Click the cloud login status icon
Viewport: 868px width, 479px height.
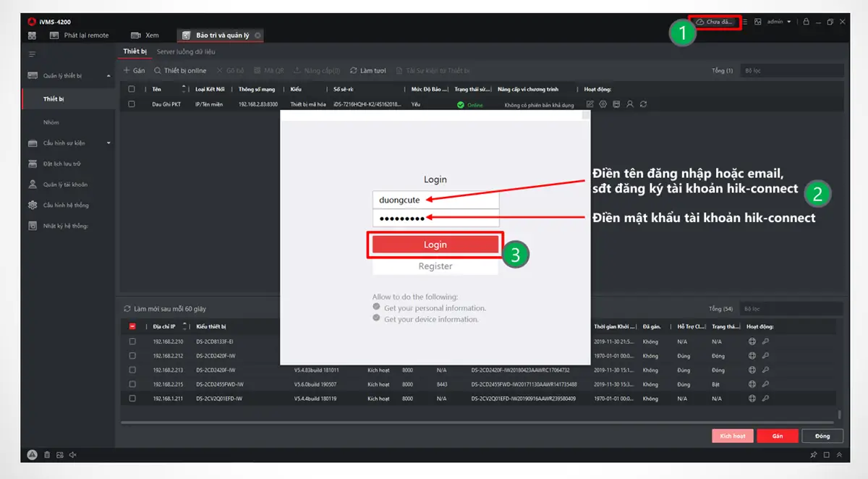(699, 22)
